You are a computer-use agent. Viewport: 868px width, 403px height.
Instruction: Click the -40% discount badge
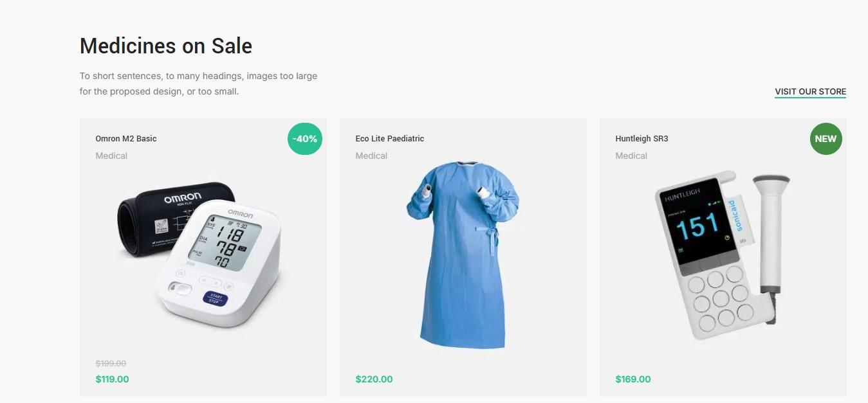point(305,138)
